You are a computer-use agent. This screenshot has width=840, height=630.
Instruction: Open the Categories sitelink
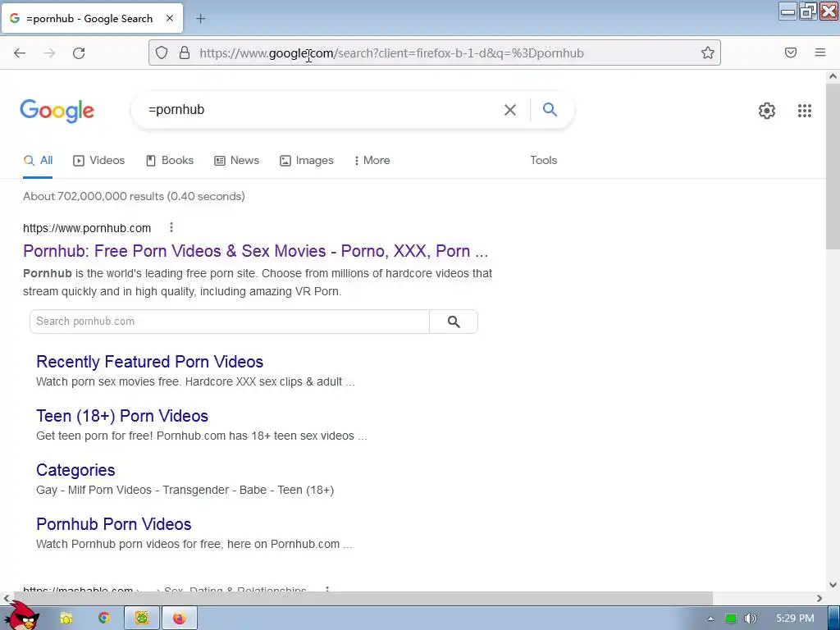tap(75, 470)
